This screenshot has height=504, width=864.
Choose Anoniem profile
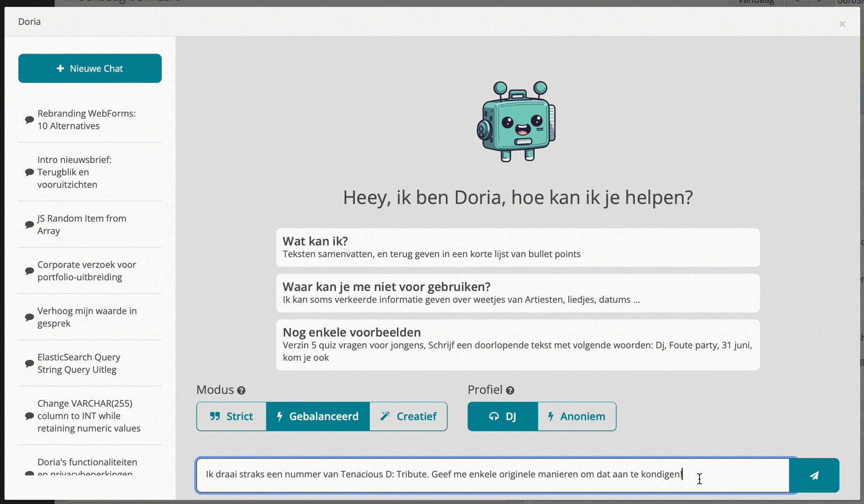coord(577,416)
